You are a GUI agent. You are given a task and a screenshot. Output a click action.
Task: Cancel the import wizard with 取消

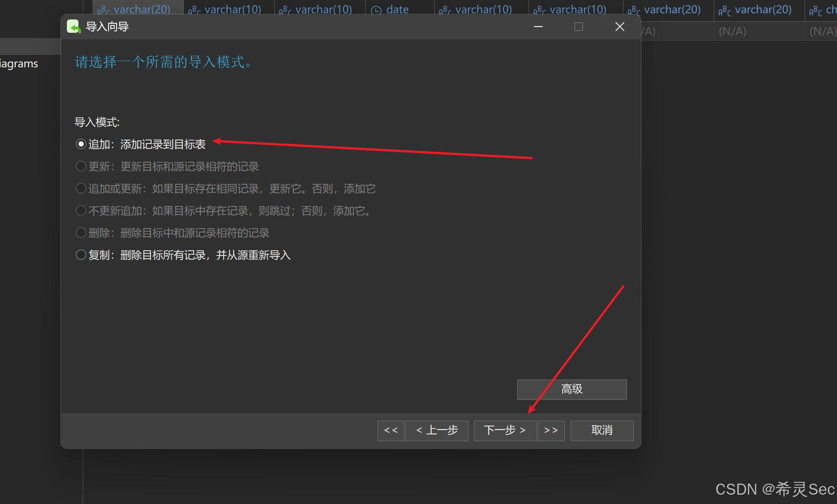602,430
